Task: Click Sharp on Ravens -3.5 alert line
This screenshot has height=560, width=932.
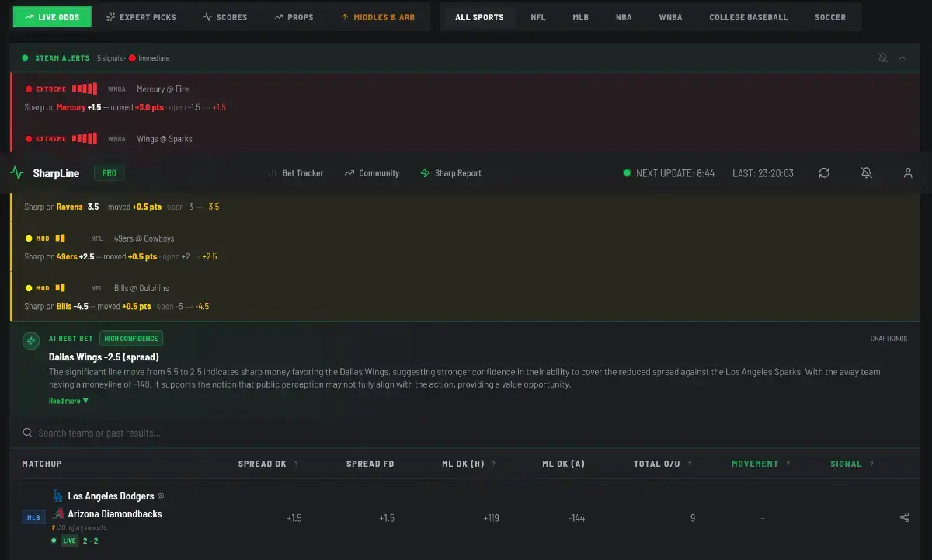Action: (121, 207)
